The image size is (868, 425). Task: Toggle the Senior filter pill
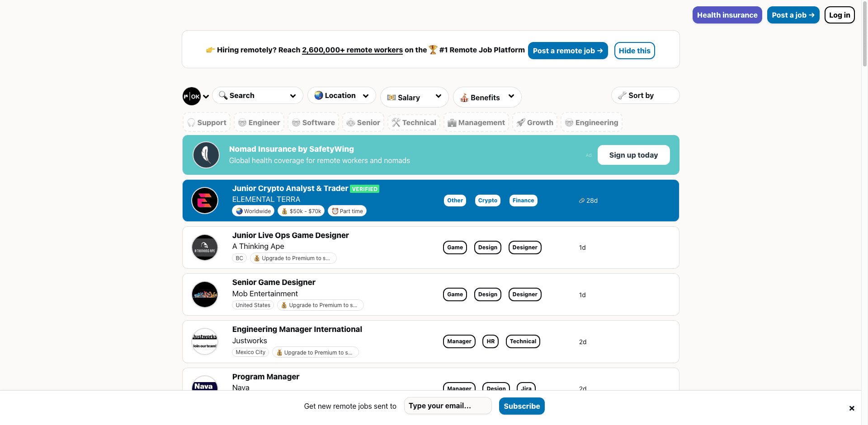click(363, 122)
